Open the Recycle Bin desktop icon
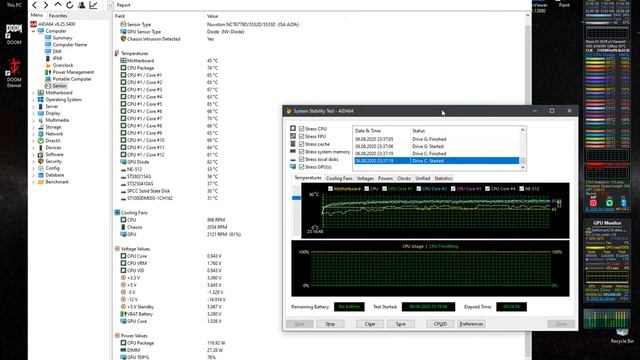 (x=622, y=336)
